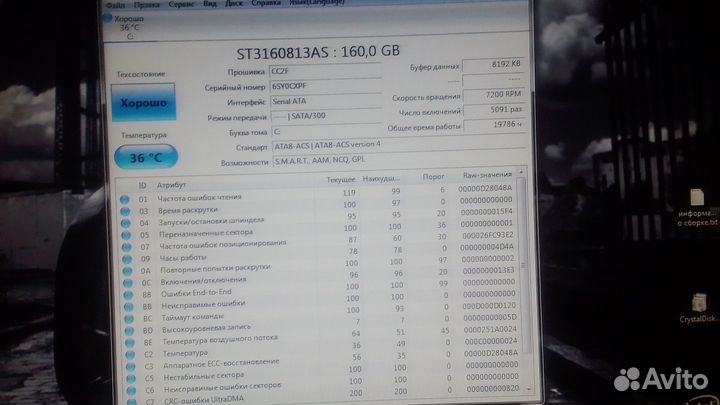
Task: Click the Буква тома field
Action: (328, 131)
